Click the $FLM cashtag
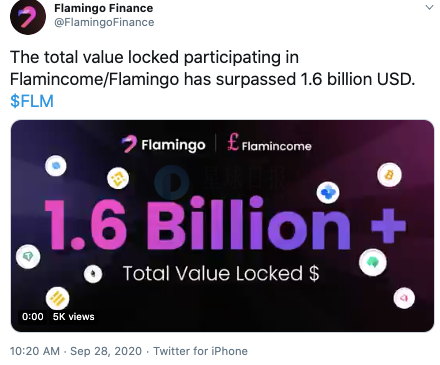The width and height of the screenshot is (440, 365). [32, 101]
